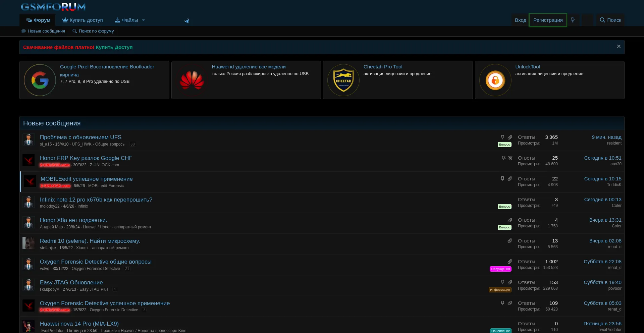Image resolution: width=644 pixels, height=333 pixels.
Task: Go to the GSMFORUM logo home
Action: [53, 7]
